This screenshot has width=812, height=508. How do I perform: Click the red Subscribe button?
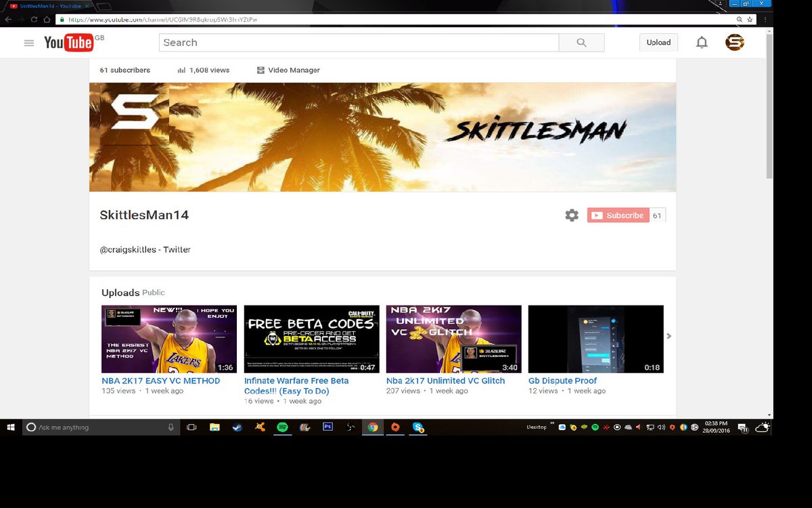pos(618,215)
